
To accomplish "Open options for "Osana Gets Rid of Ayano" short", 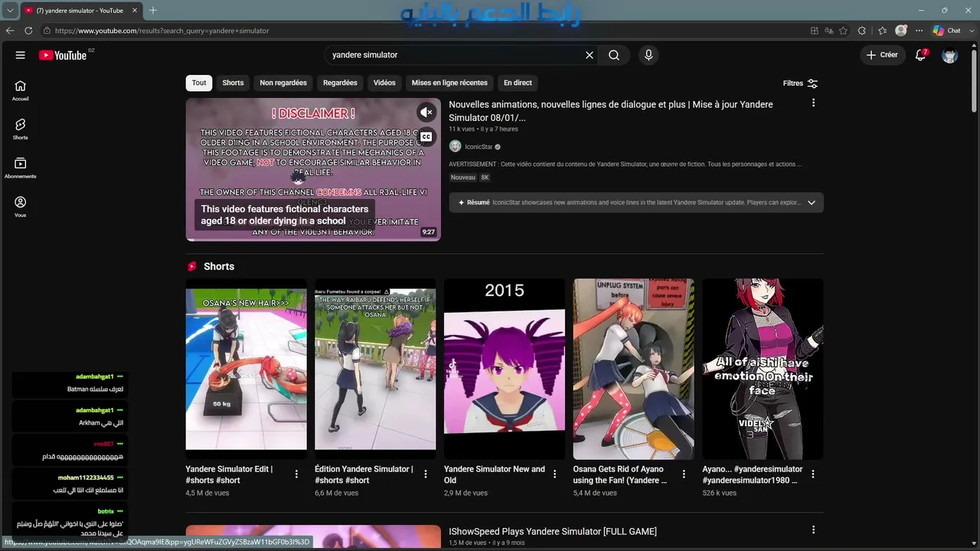I will click(x=684, y=474).
